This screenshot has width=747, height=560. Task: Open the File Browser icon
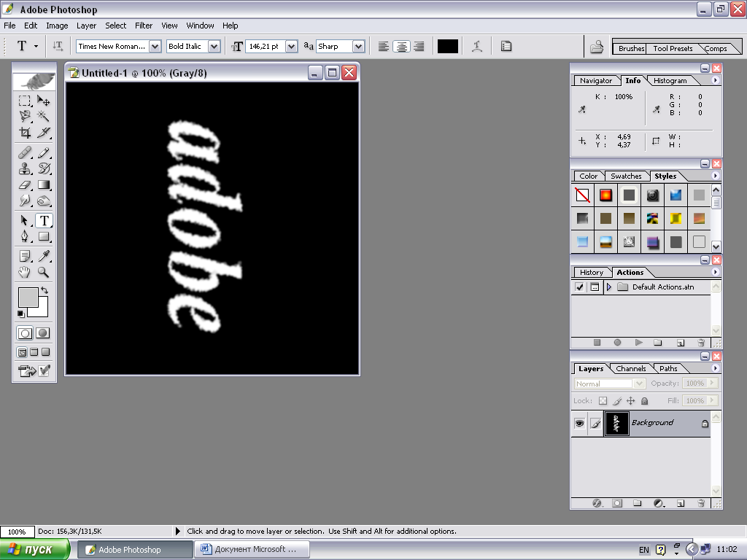coord(597,47)
